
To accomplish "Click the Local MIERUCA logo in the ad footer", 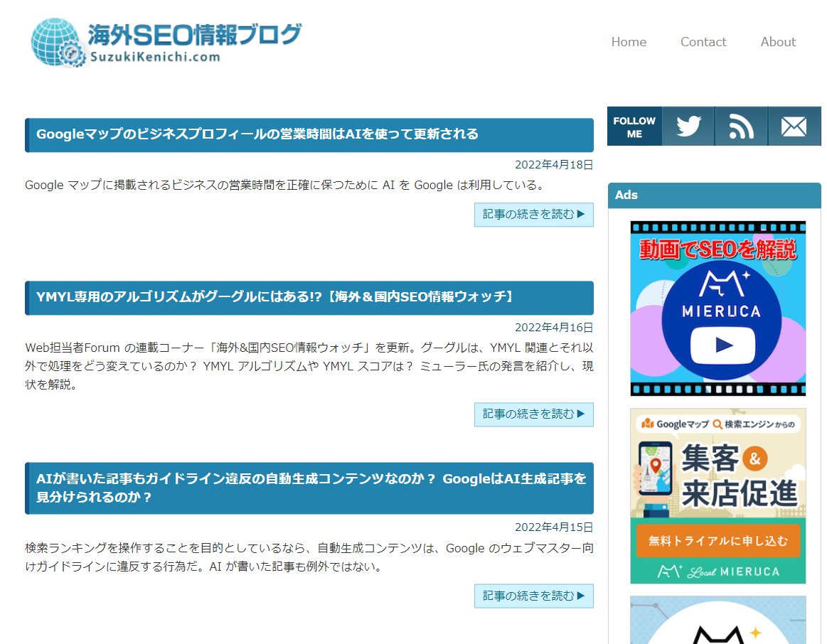I will pyautogui.click(x=718, y=571).
